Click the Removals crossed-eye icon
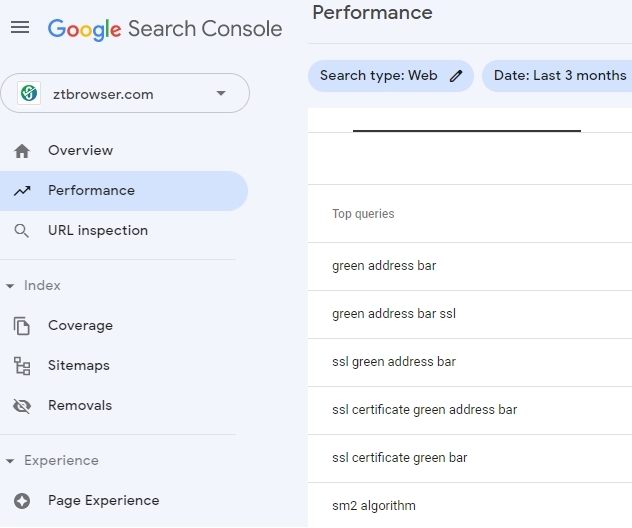This screenshot has width=632, height=528. pos(22,406)
